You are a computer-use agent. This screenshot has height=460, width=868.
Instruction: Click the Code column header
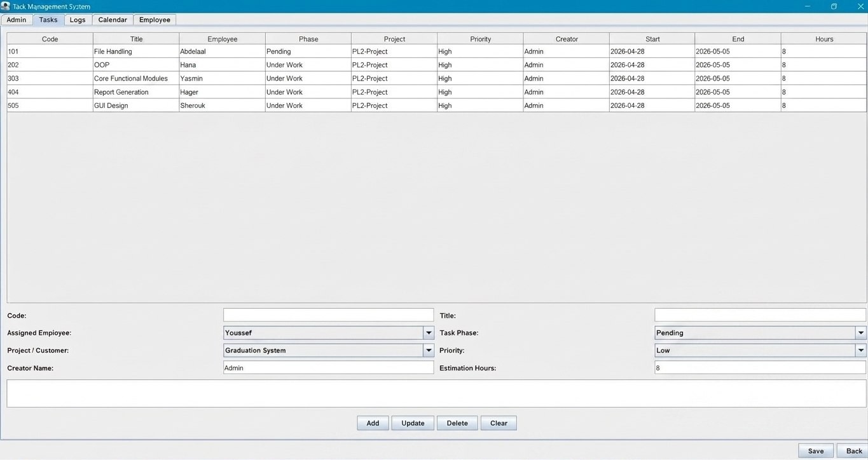(50, 39)
